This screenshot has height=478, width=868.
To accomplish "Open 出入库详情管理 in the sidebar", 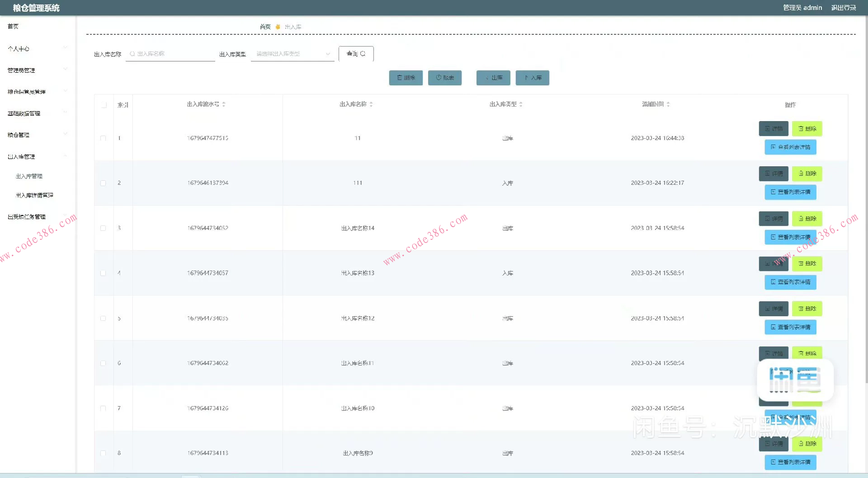I will coord(34,195).
